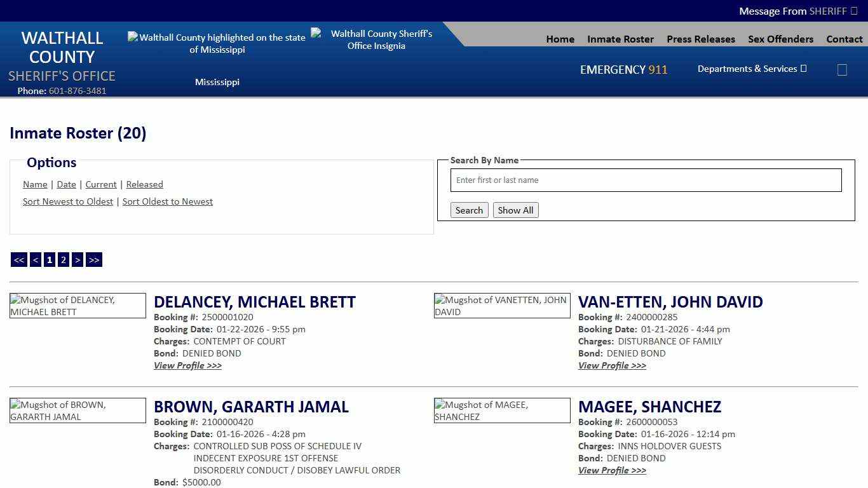Click the Mississippi state map image
The width and height of the screenshot is (868, 488).
click(x=217, y=43)
